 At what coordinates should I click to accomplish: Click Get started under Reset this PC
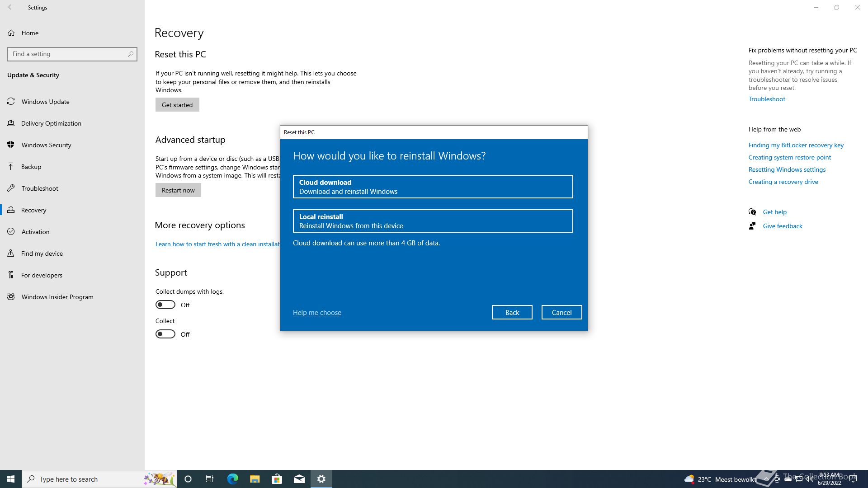pyautogui.click(x=177, y=105)
